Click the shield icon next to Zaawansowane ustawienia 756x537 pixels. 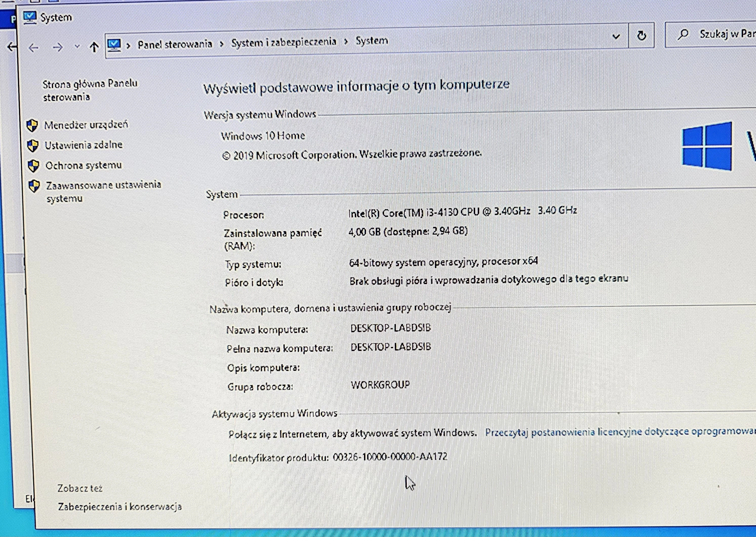click(34, 186)
